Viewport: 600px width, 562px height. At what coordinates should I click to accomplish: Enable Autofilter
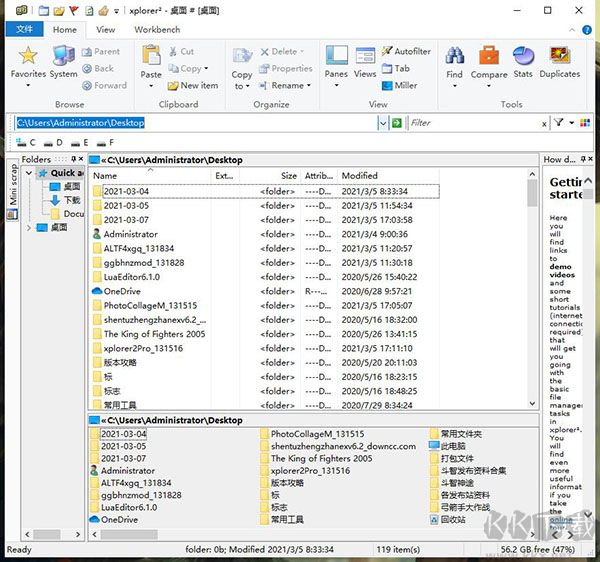pyautogui.click(x=406, y=51)
